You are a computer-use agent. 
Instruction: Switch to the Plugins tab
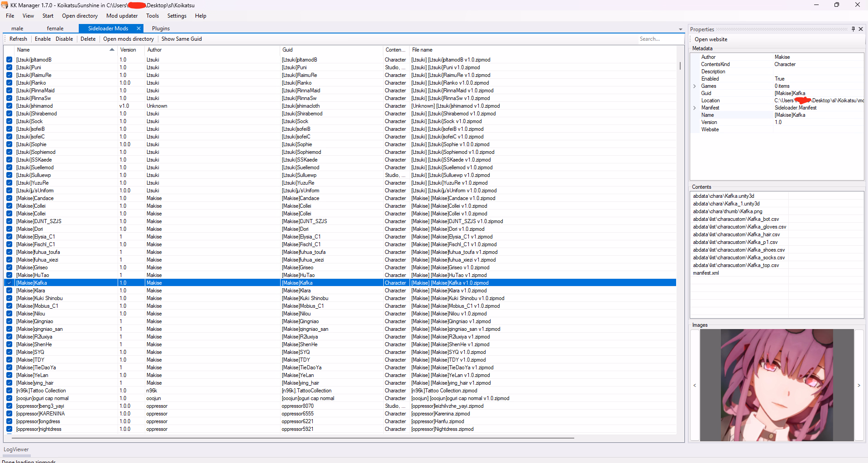[x=161, y=29]
